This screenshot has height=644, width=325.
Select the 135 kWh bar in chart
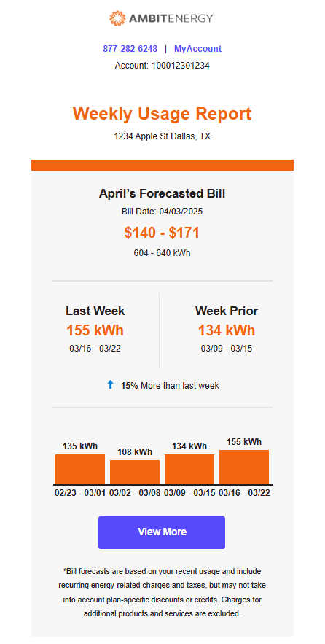[80, 470]
